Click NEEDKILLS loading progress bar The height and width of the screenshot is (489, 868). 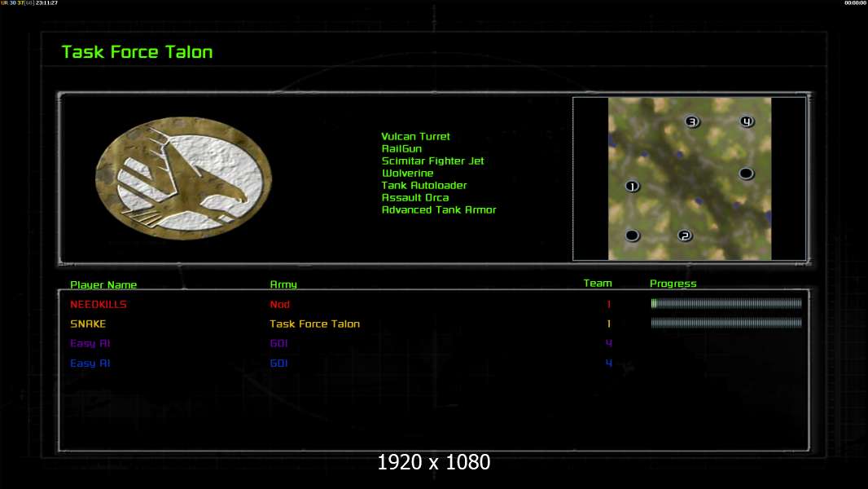click(x=726, y=303)
